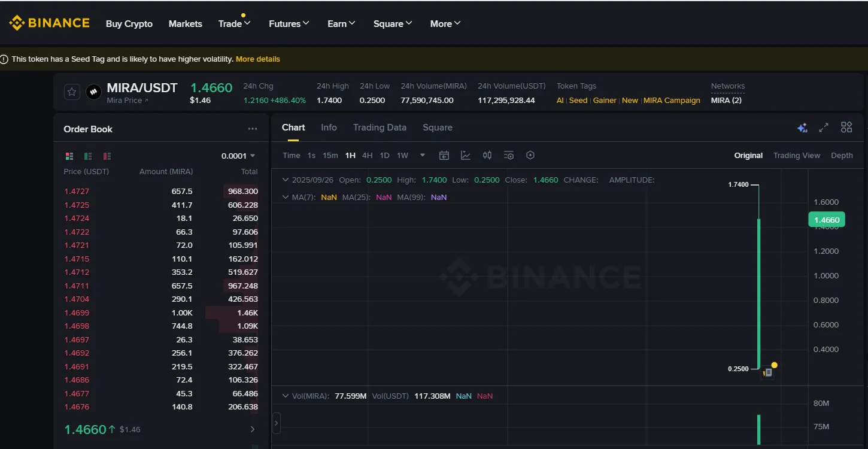This screenshot has width=868, height=449.
Task: Click the green volume bar
Action: coord(758,430)
